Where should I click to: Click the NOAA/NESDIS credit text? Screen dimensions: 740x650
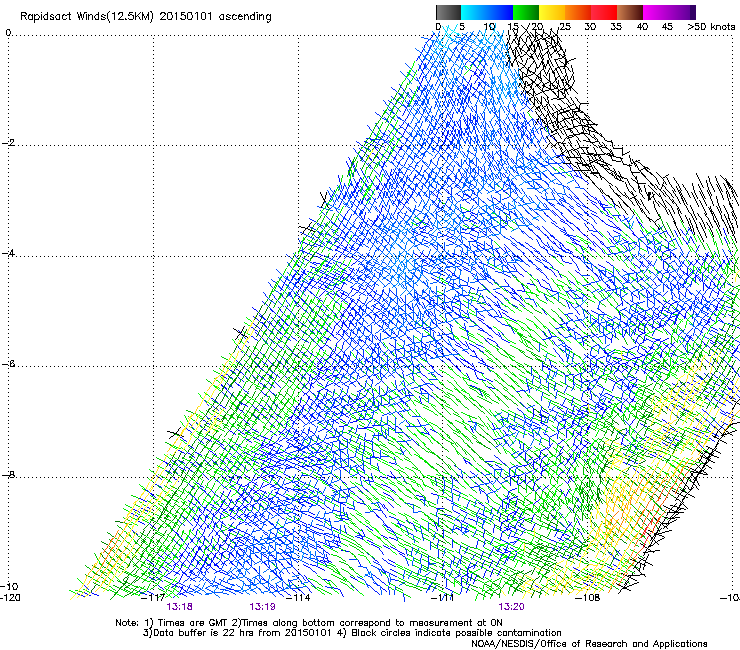[x=589, y=644]
